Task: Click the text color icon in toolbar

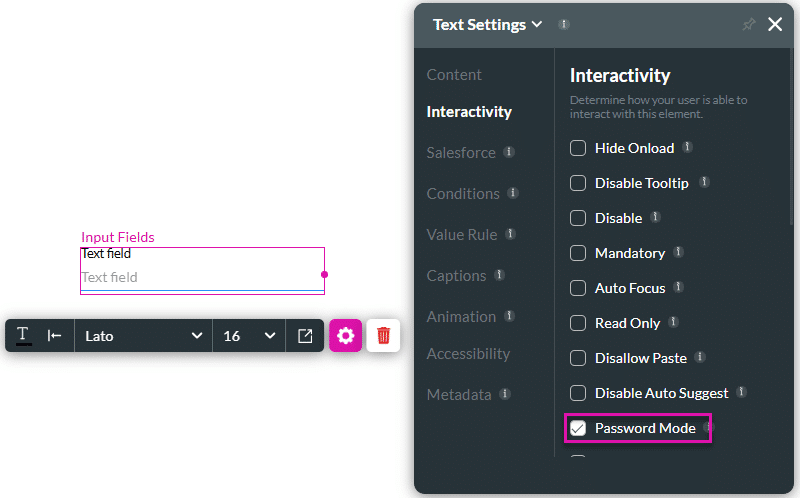Action: click(x=23, y=336)
